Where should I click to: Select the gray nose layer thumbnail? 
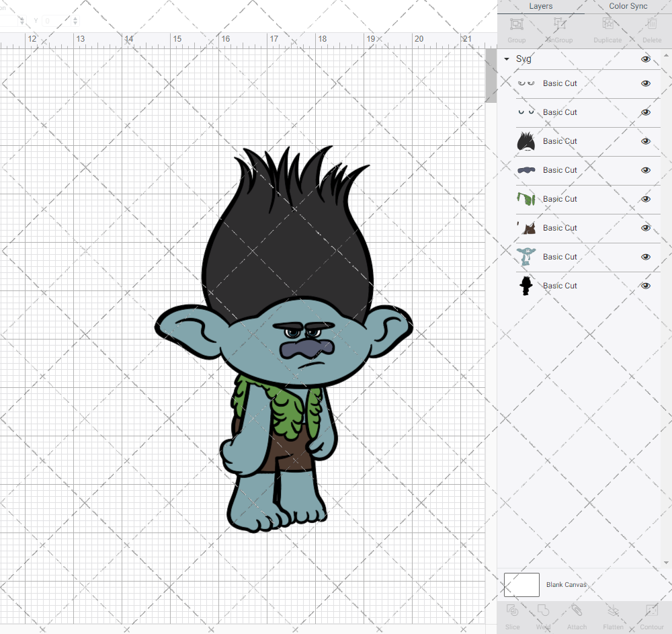pyautogui.click(x=526, y=170)
